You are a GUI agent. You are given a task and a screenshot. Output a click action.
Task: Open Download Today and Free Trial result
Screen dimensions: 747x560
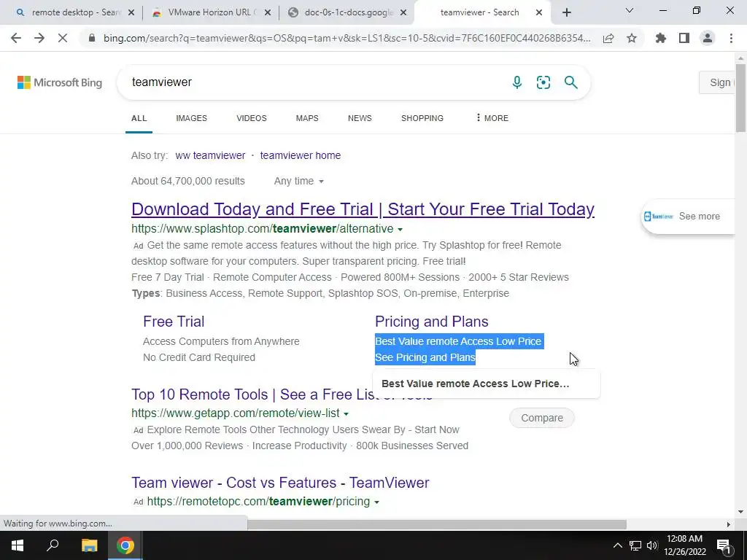(363, 209)
